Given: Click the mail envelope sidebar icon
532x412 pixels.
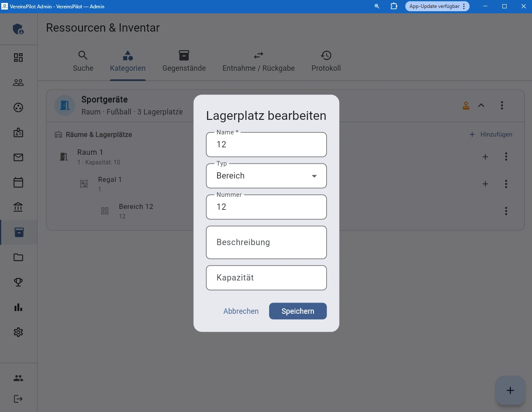Looking at the screenshot, I should pos(18,157).
